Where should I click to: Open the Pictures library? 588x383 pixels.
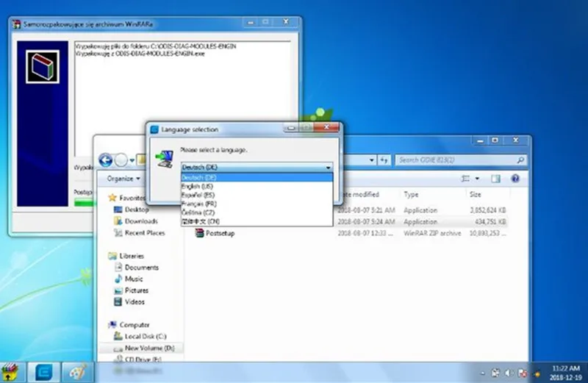tap(132, 290)
